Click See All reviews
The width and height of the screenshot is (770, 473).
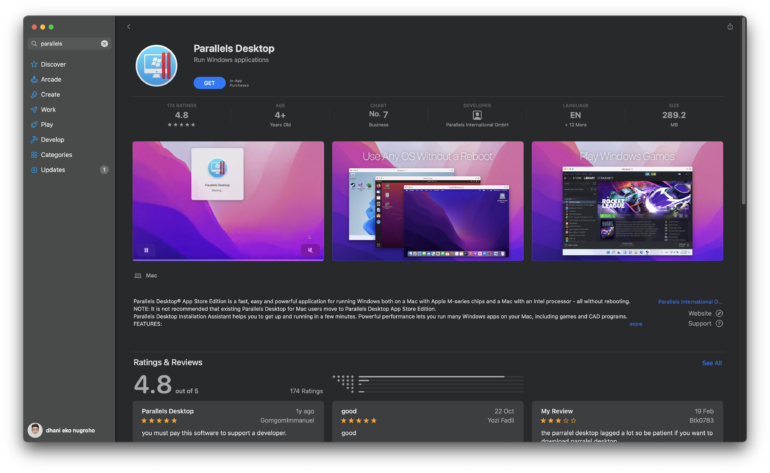click(x=712, y=363)
